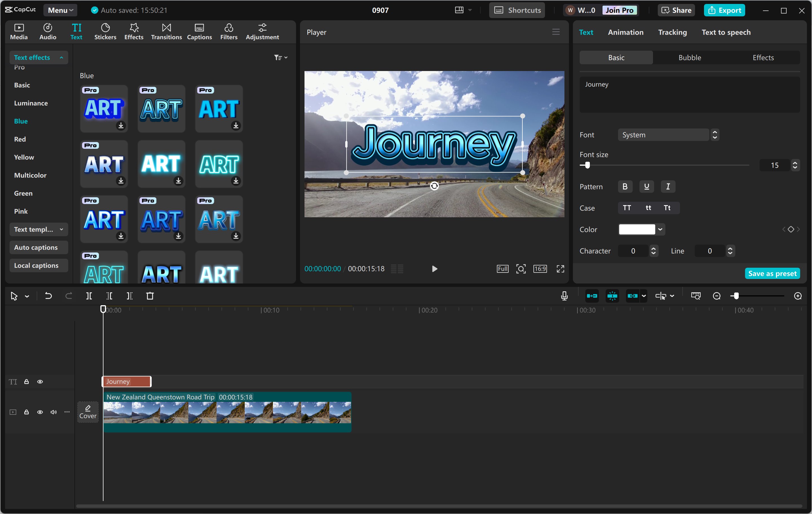
Task: Click the Export button
Action: (724, 10)
